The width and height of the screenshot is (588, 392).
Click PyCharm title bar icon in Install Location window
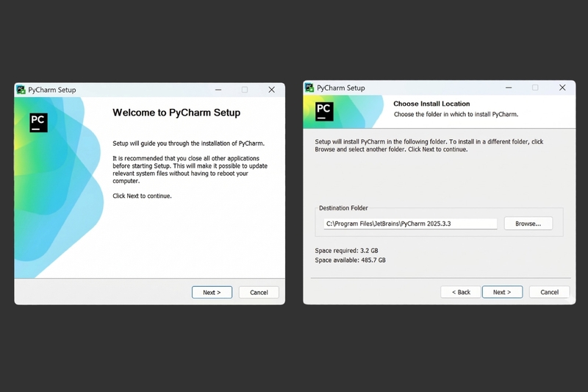click(x=309, y=88)
